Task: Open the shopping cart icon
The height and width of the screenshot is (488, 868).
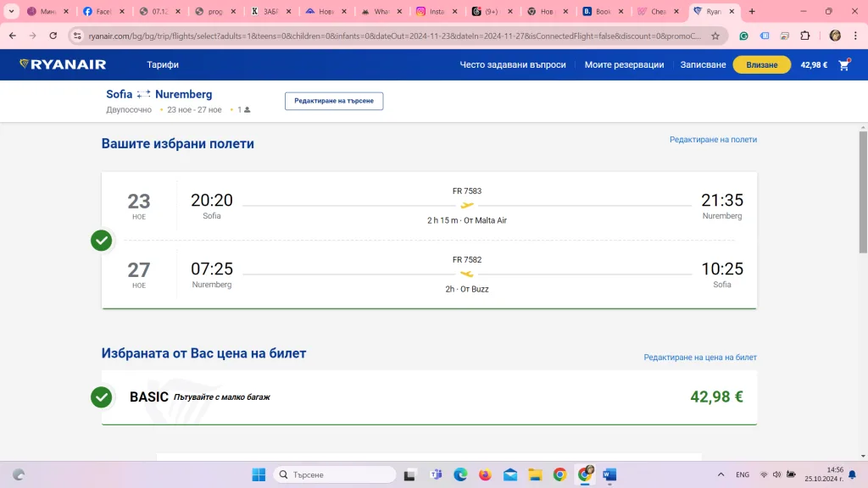Action: tap(844, 64)
